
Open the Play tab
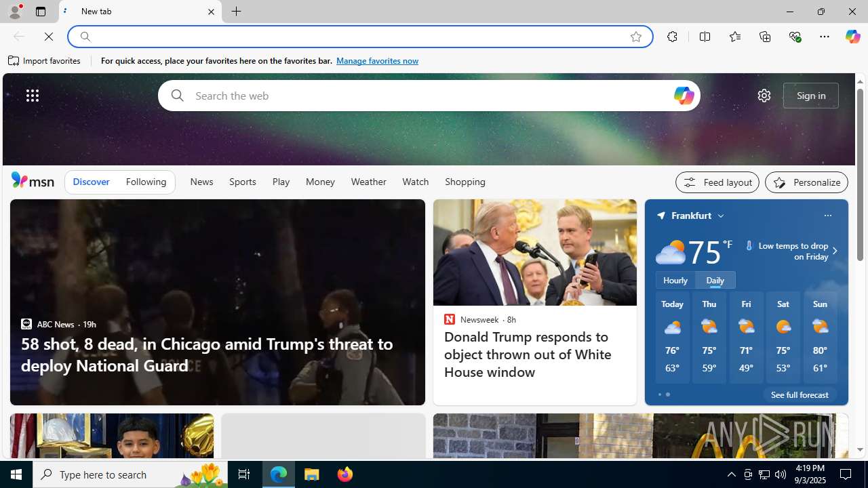pos(281,182)
